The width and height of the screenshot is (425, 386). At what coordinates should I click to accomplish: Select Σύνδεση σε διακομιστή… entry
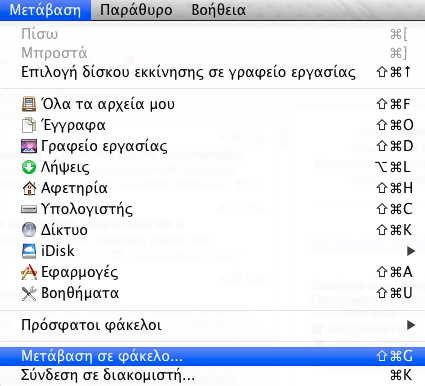click(212, 375)
